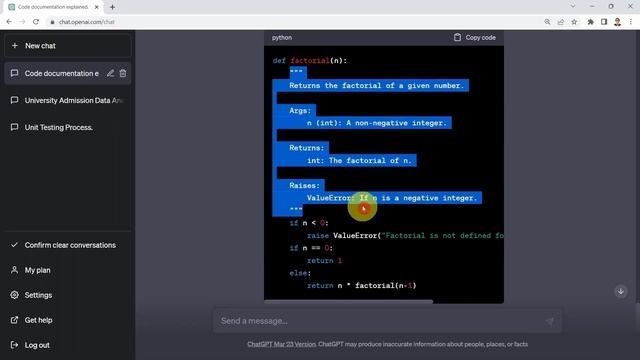Toggle the browser side panel icon
This screenshot has width=640, height=360.
coord(604,22)
